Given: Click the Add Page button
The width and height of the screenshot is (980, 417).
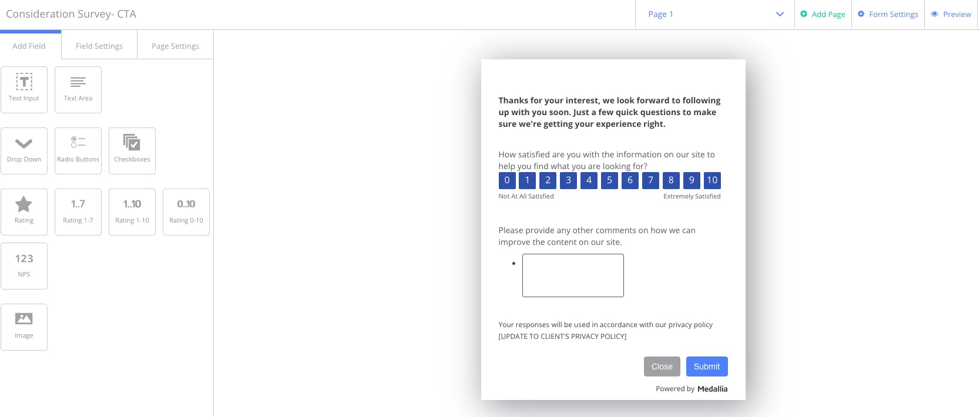Looking at the screenshot, I should (x=823, y=14).
